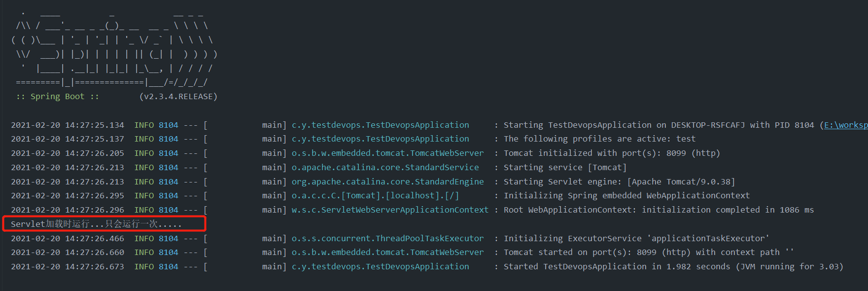Image resolution: width=868 pixels, height=291 pixels.
Task: Click the timestamp 2021-02-20 14:27:25.137
Action: coord(68,139)
